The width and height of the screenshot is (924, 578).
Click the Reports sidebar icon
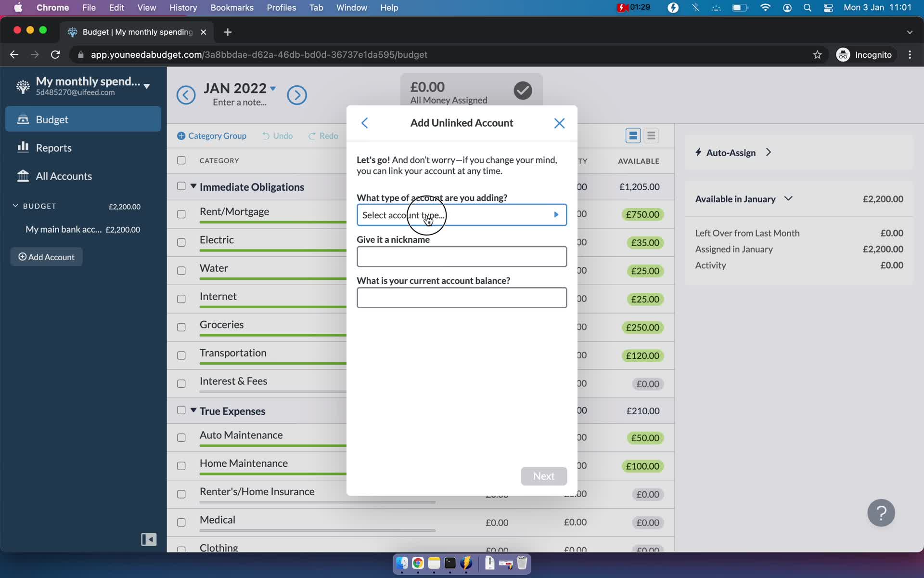pos(22,147)
